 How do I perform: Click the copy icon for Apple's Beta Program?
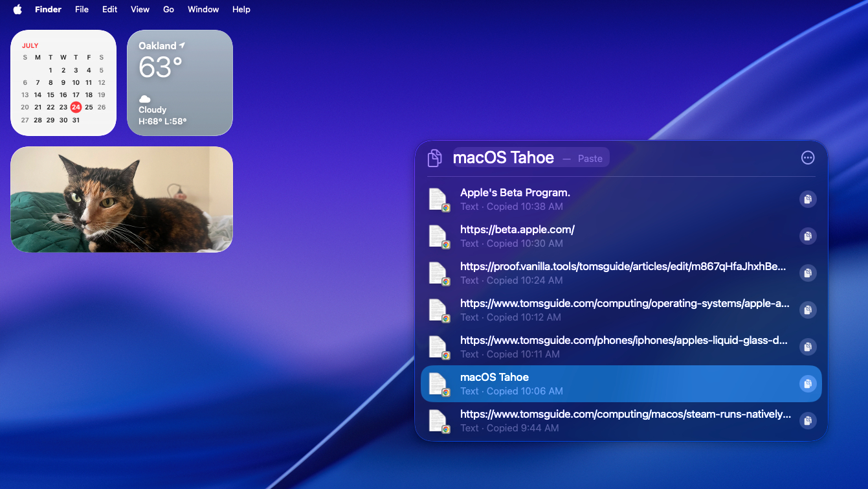point(807,199)
